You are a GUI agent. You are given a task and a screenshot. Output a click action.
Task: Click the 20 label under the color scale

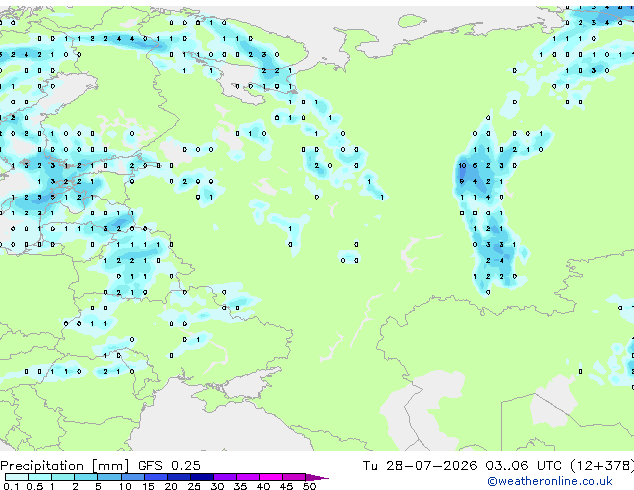171,486
